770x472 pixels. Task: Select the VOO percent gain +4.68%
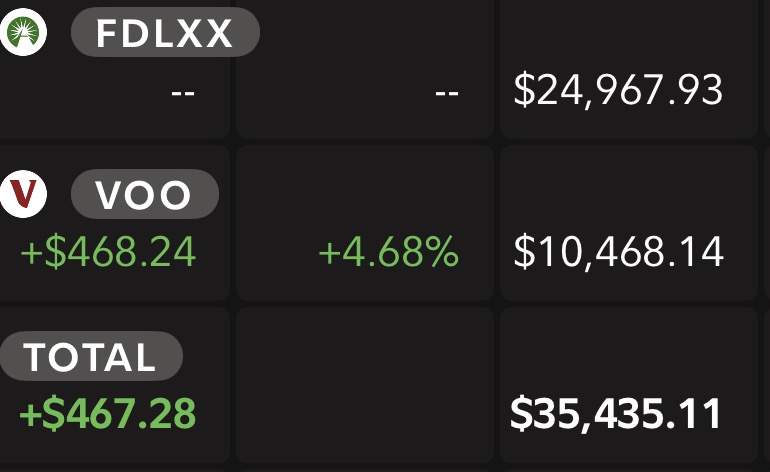pos(388,252)
